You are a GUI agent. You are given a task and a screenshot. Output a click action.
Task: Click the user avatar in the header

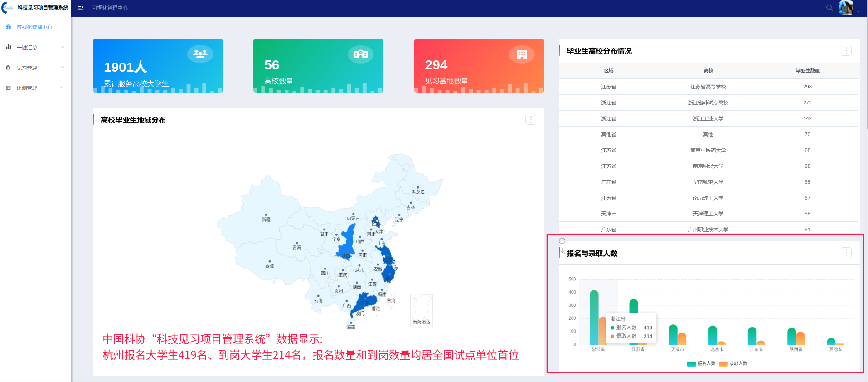pyautogui.click(x=846, y=8)
